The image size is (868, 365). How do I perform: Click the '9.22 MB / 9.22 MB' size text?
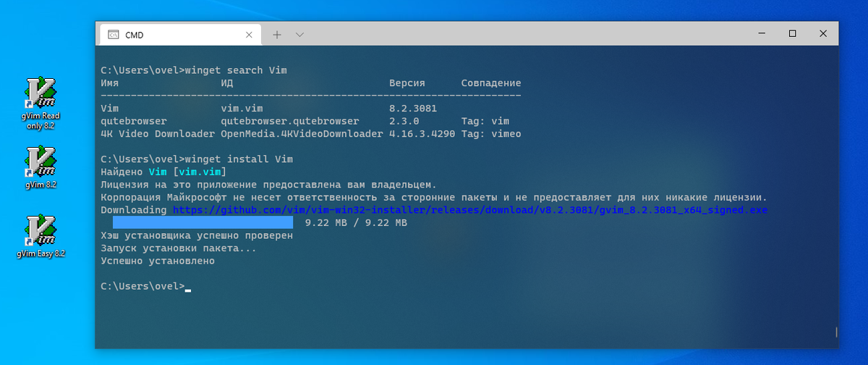356,222
